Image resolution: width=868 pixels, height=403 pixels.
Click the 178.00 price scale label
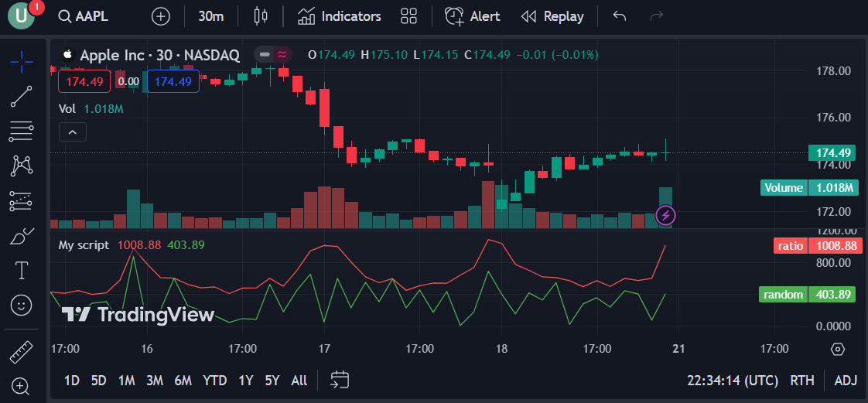point(834,71)
